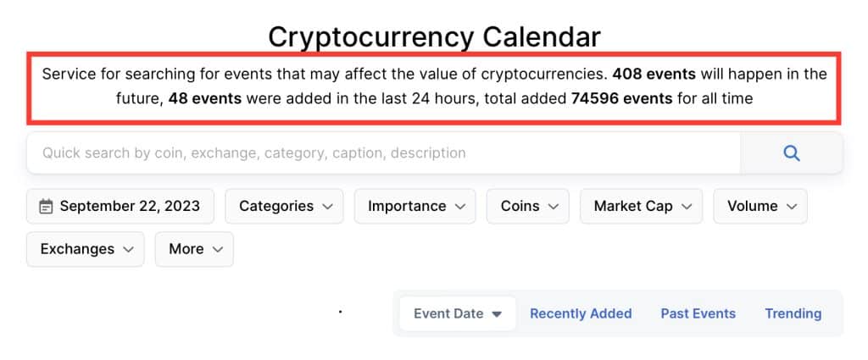Click the chevron on the Categories filter
The image size is (868, 360).
click(326, 206)
